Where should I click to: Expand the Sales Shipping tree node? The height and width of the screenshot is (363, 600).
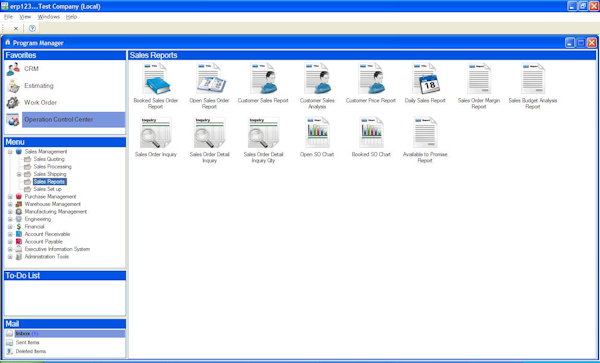19,174
